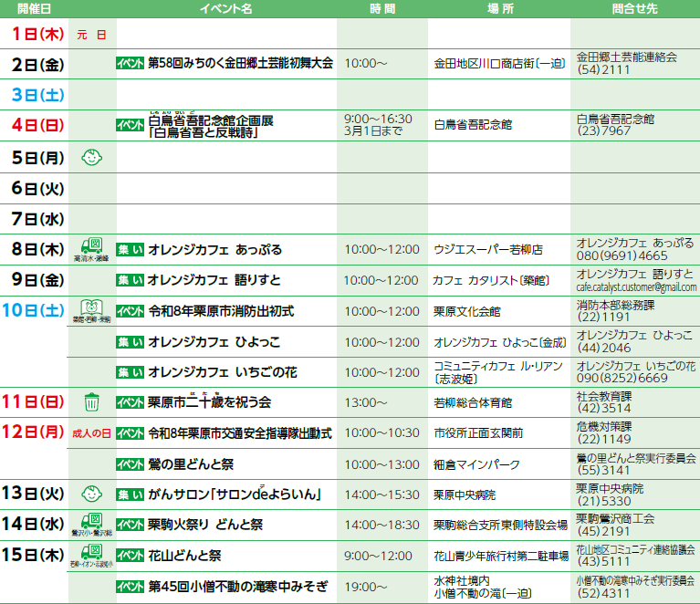This screenshot has height=604, width=700.
Task: Select the 開催日 column header
Action: (34, 7)
